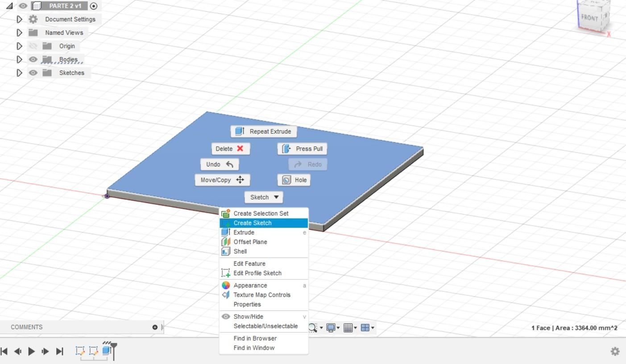
Task: Jump timeline to the end
Action: 59,351
